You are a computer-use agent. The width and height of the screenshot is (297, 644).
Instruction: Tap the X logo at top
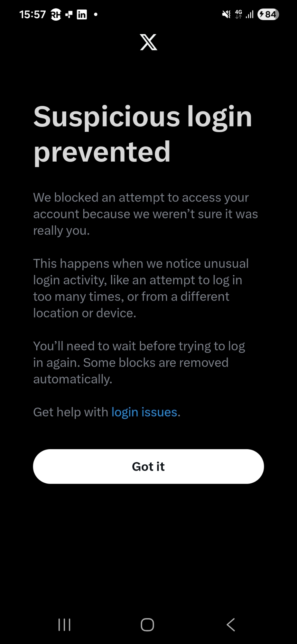149,42
